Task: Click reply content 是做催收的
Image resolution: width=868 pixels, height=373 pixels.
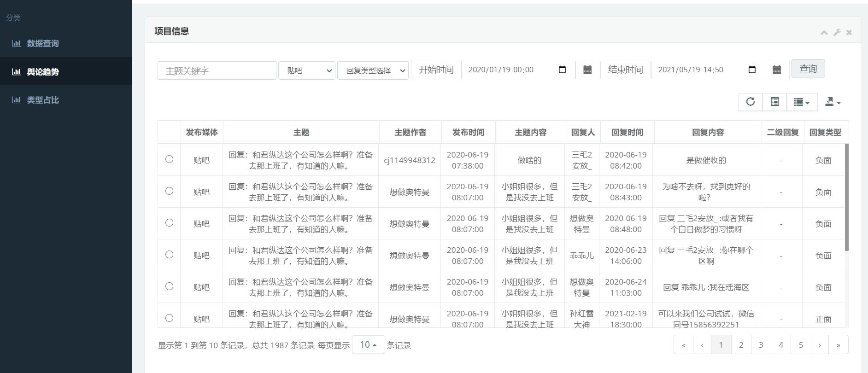Action: [x=706, y=160]
